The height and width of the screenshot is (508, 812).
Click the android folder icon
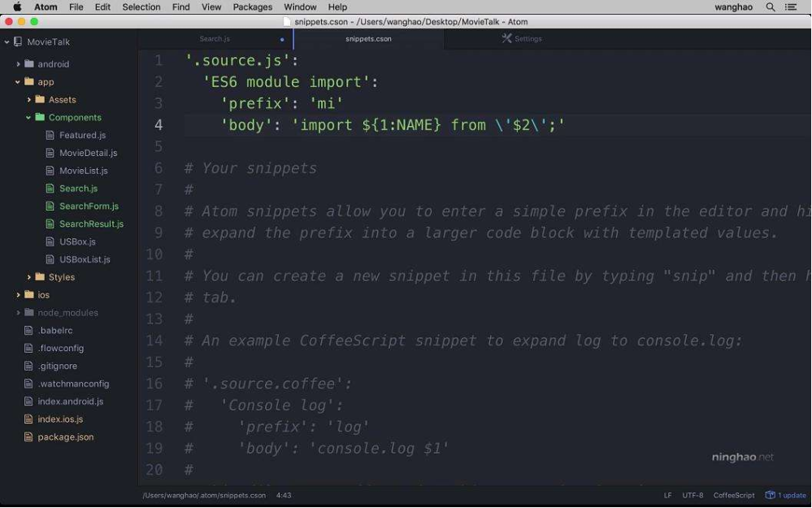click(x=29, y=63)
